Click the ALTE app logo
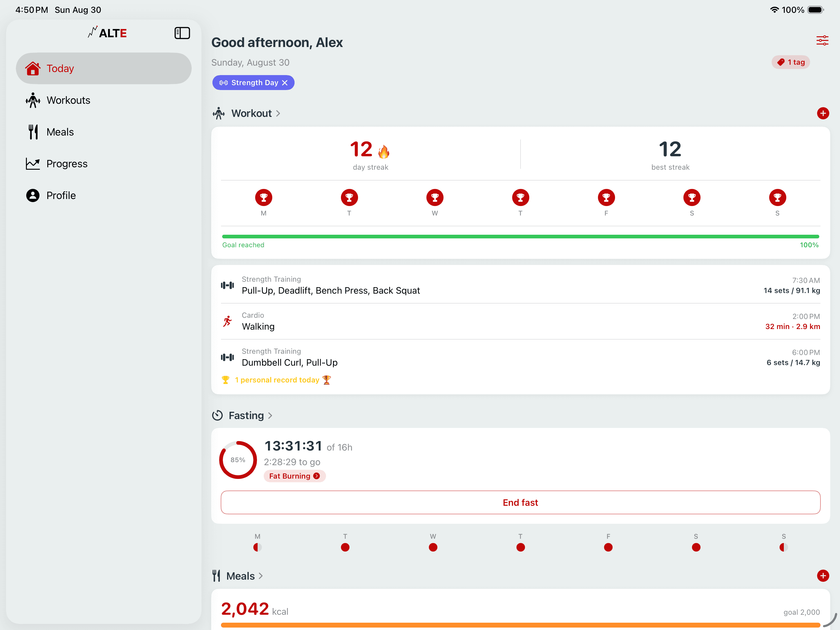This screenshot has height=630, width=840. [x=107, y=33]
